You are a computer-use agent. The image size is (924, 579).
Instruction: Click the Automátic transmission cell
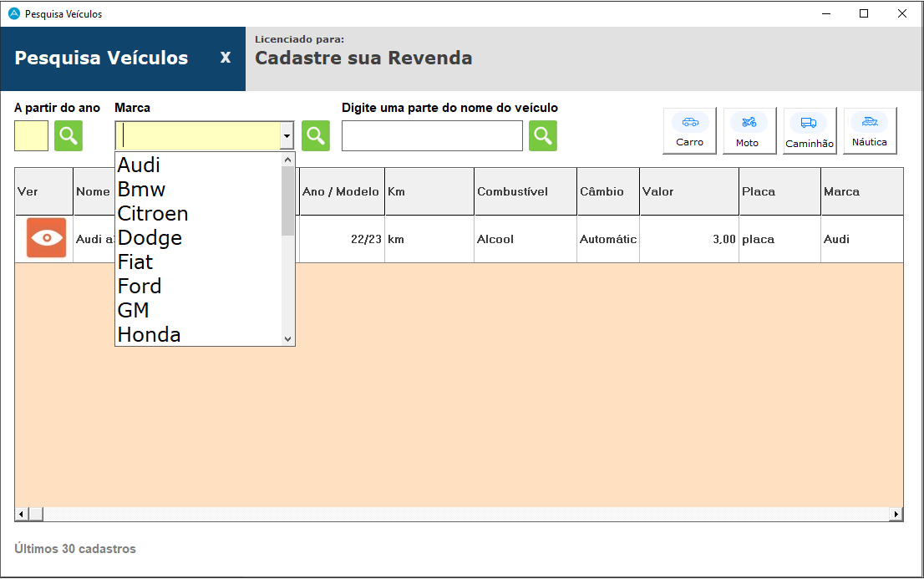tap(608, 240)
